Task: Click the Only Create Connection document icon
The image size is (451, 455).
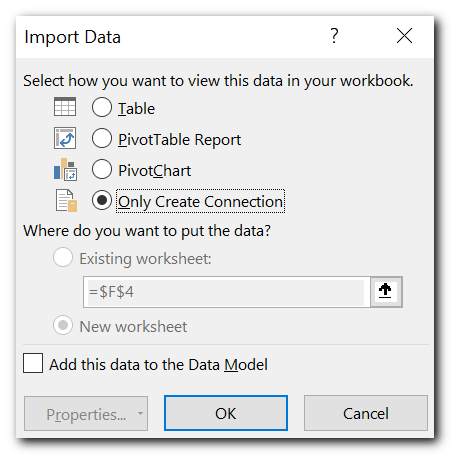Action: (66, 200)
